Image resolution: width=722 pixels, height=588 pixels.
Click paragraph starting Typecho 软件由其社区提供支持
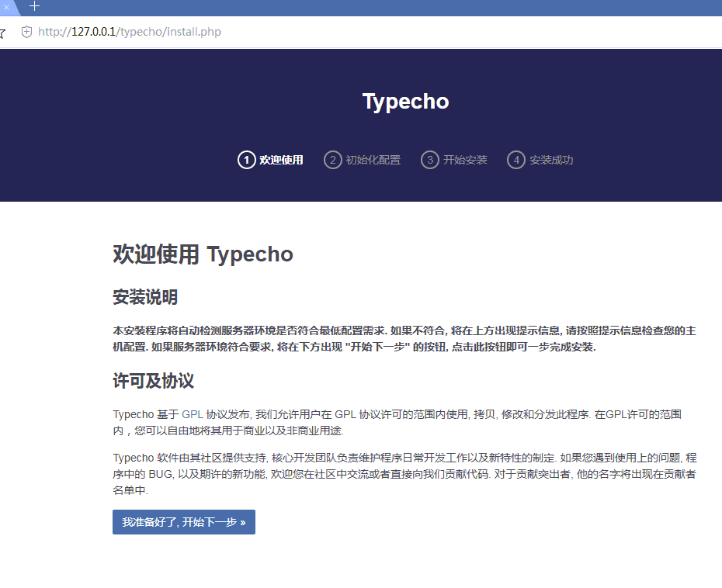[x=404, y=474]
